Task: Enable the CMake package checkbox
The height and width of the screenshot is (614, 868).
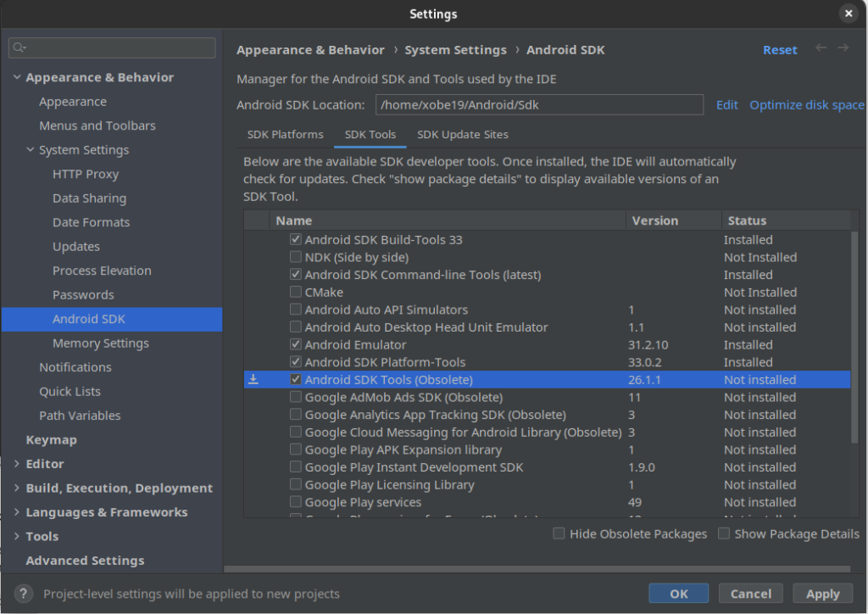Action: point(295,292)
